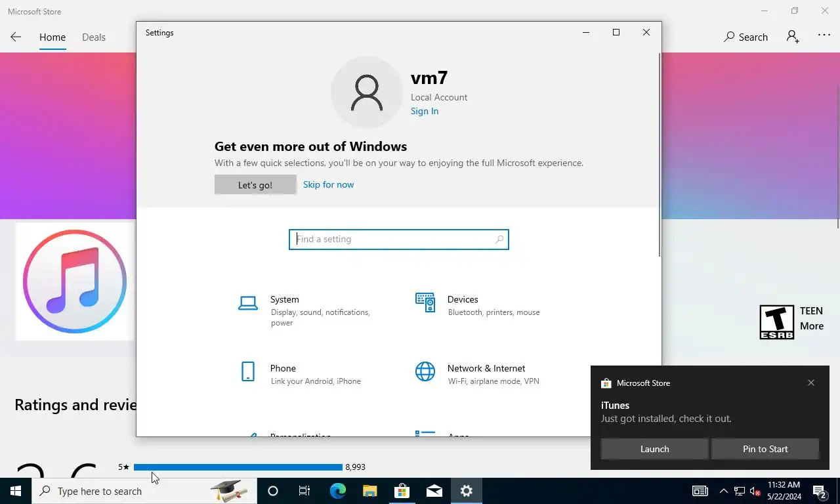
Task: Open the Windows Start menu
Action: coord(16,491)
